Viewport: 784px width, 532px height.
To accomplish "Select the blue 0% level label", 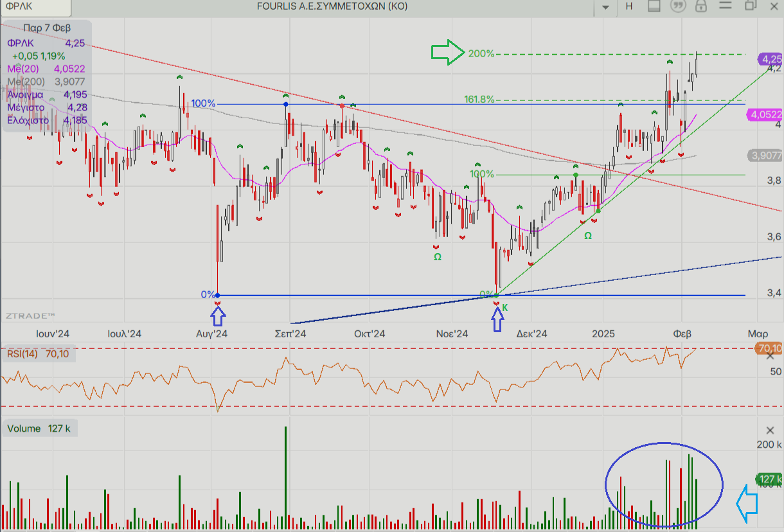I will [x=208, y=294].
